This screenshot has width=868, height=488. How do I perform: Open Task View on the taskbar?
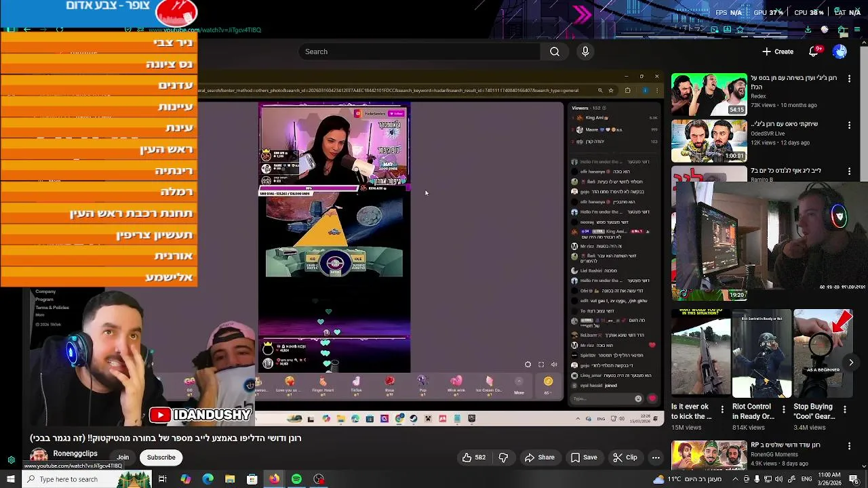point(163,479)
